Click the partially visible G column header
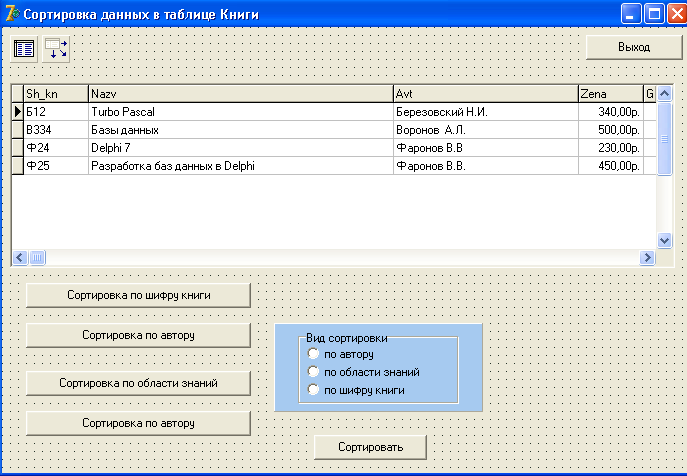Viewport: 687px width, 476px height. pos(650,94)
